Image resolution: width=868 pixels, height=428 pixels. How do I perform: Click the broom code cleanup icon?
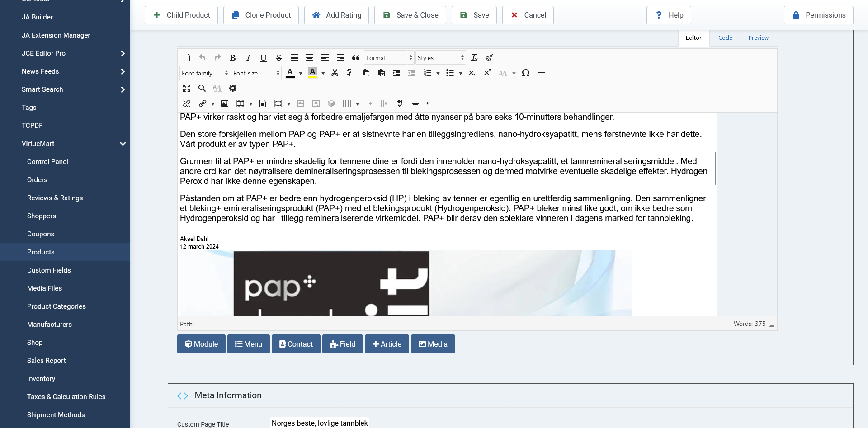(x=490, y=58)
